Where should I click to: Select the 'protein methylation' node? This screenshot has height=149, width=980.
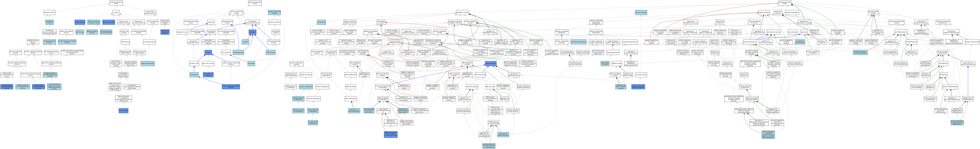(306, 86)
